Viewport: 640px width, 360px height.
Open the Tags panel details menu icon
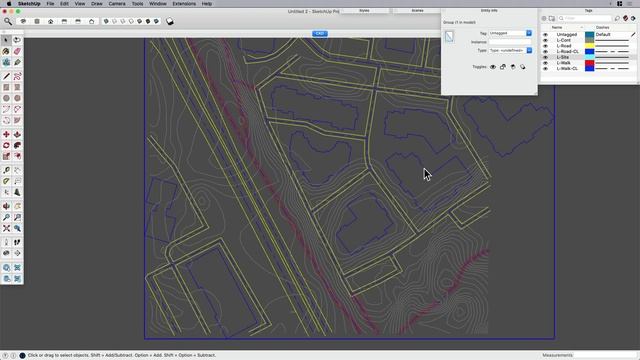click(633, 18)
